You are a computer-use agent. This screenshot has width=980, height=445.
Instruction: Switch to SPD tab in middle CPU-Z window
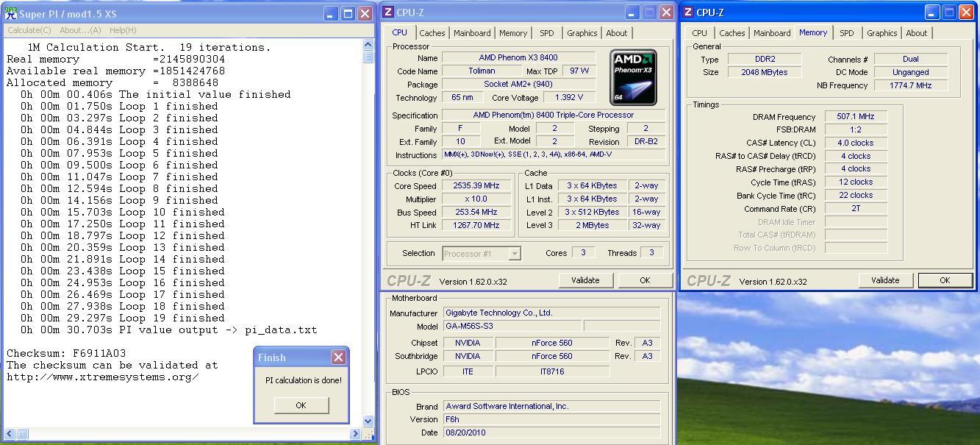546,33
